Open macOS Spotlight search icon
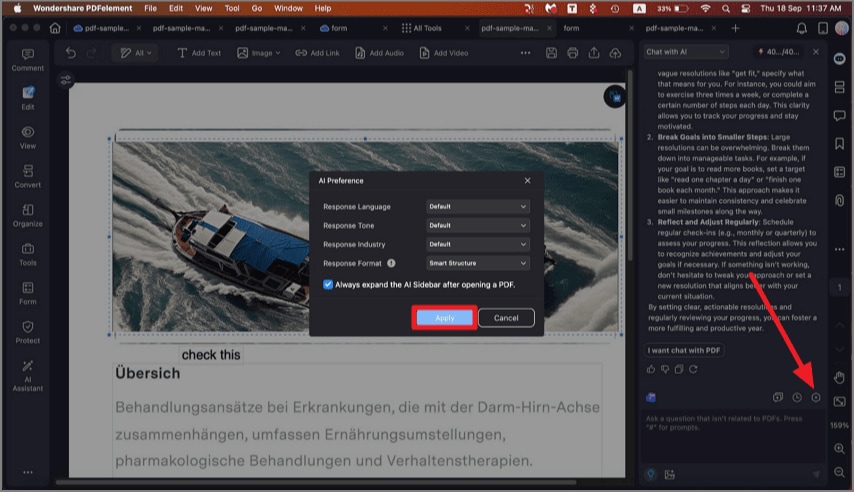Image resolution: width=854 pixels, height=492 pixels. [725, 8]
